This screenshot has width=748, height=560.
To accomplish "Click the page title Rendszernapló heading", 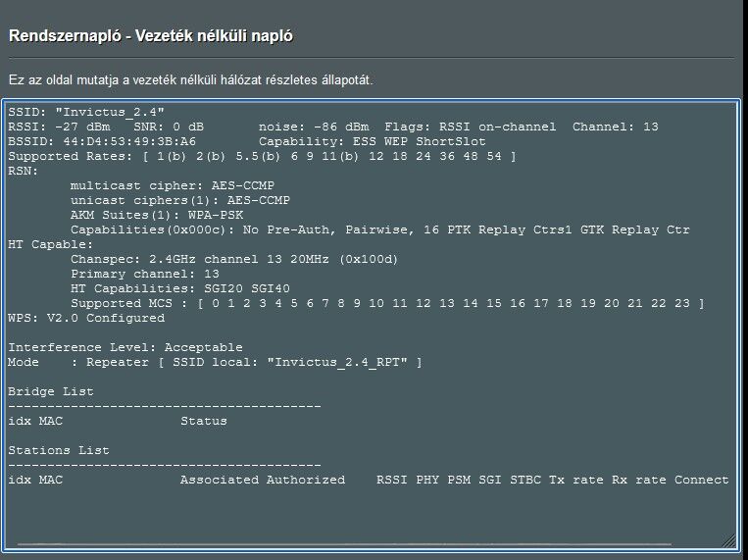I will point(151,36).
